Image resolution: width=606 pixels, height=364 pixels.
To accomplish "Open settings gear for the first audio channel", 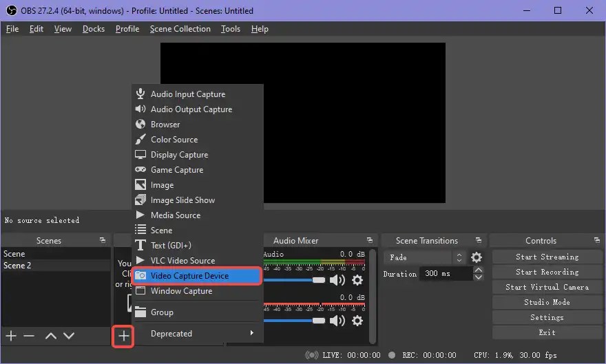I will pyautogui.click(x=357, y=280).
